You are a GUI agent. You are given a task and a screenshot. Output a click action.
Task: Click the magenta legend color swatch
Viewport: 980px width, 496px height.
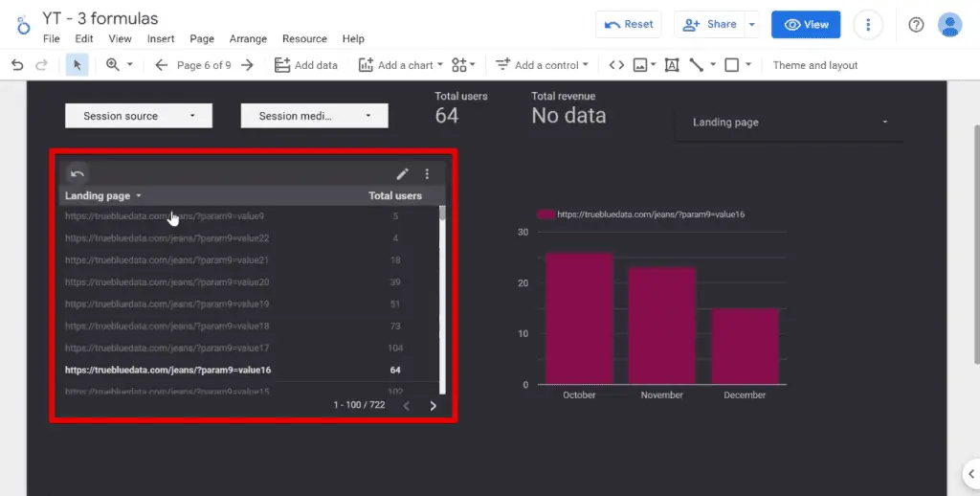[x=546, y=214]
